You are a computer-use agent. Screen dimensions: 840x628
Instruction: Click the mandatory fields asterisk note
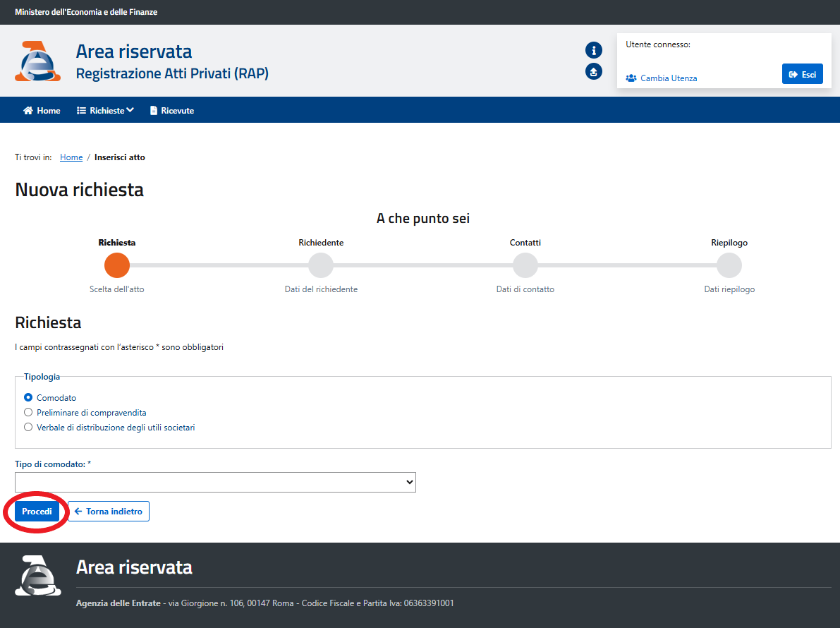119,347
